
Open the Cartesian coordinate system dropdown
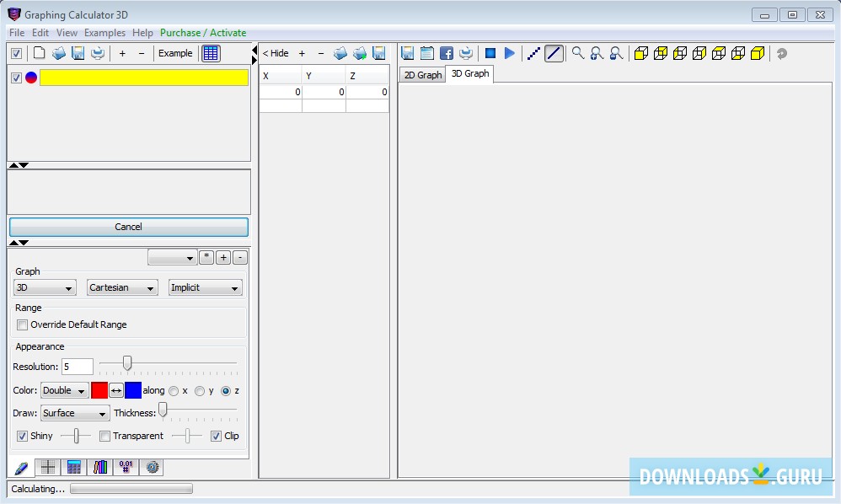click(x=122, y=287)
